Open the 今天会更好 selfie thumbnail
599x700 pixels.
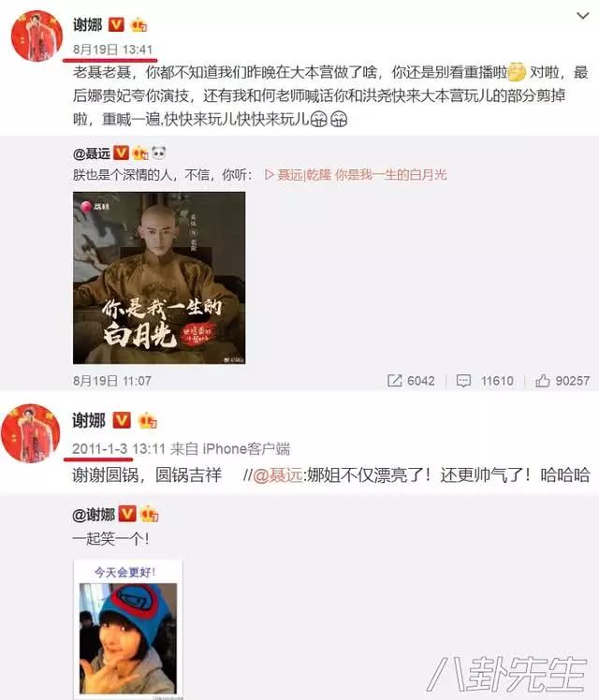[x=127, y=630]
